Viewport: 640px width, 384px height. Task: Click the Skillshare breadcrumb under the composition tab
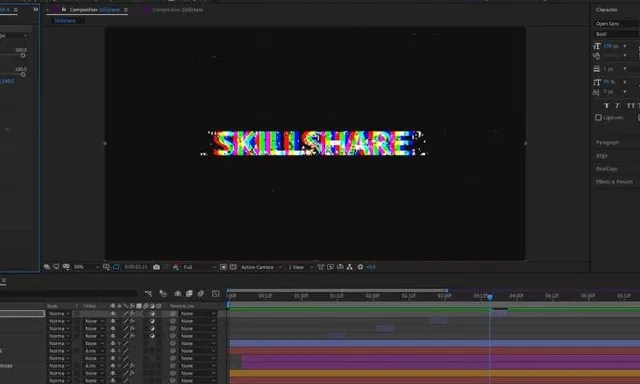point(64,20)
